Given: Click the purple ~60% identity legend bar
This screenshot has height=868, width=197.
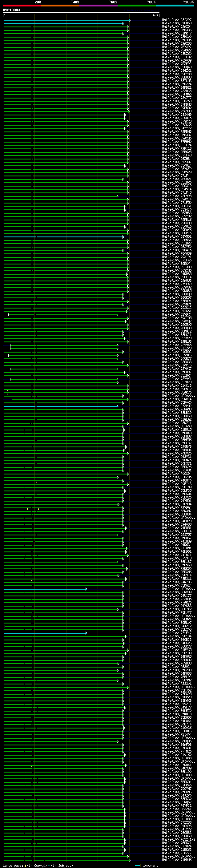Looking at the screenshot, I should [98, 6].
